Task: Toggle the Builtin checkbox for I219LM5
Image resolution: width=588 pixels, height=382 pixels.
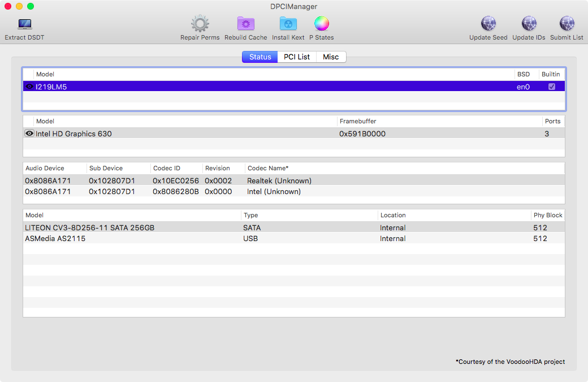Action: pyautogui.click(x=551, y=87)
